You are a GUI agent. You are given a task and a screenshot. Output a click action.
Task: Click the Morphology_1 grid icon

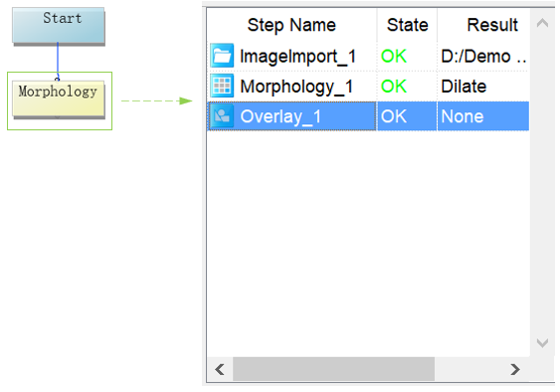coord(222,86)
